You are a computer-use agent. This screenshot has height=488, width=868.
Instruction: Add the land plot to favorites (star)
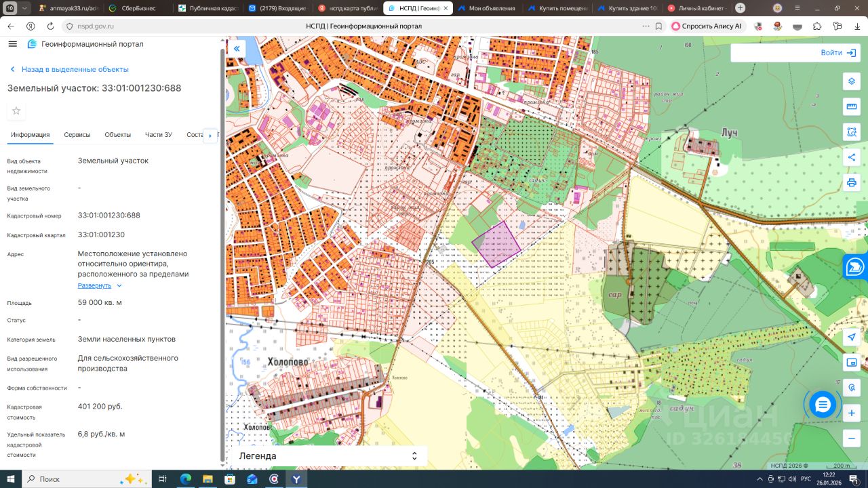click(x=16, y=110)
